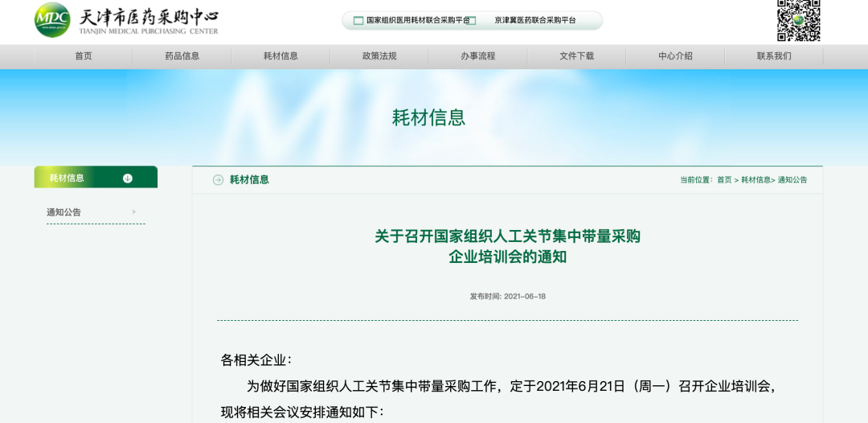Select 通知公告 in the left sidebar

64,212
